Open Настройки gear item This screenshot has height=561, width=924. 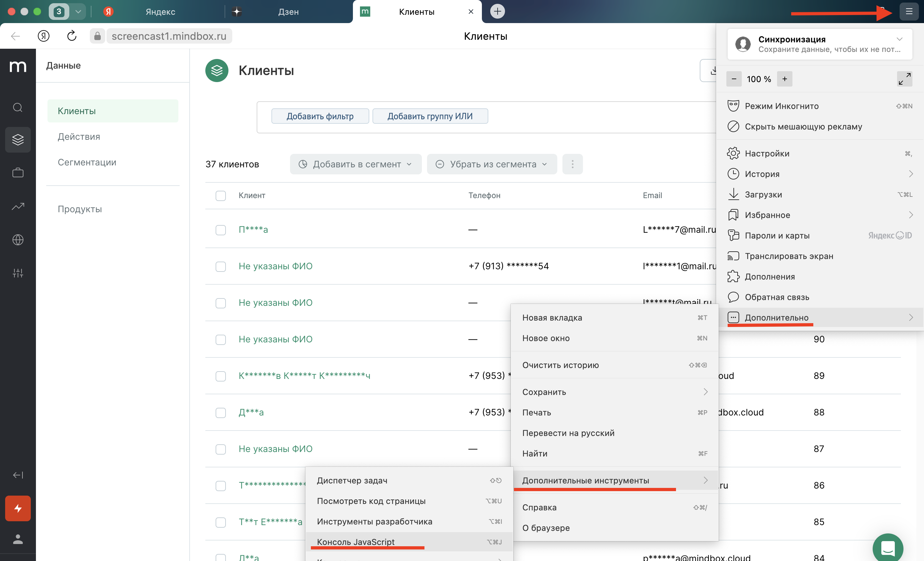[820, 154]
